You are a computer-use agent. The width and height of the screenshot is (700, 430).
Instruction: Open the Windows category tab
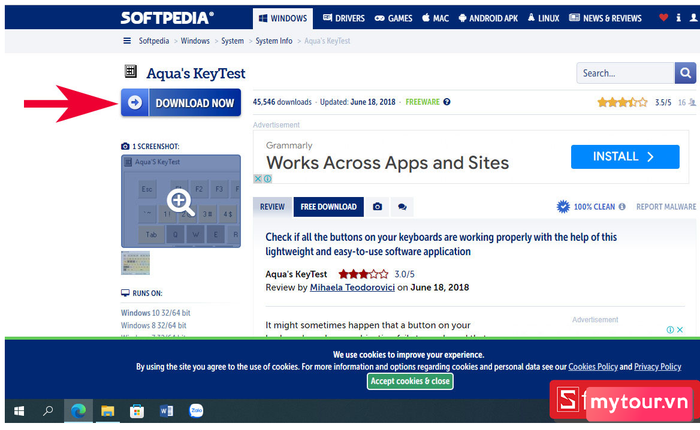283,18
